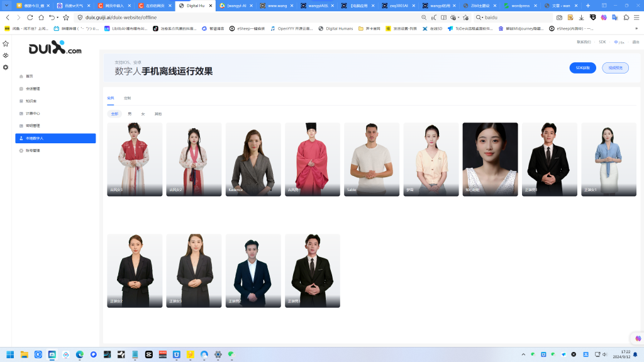The width and height of the screenshot is (644, 362).
Task: Click the 视频预览 button
Action: [615, 68]
